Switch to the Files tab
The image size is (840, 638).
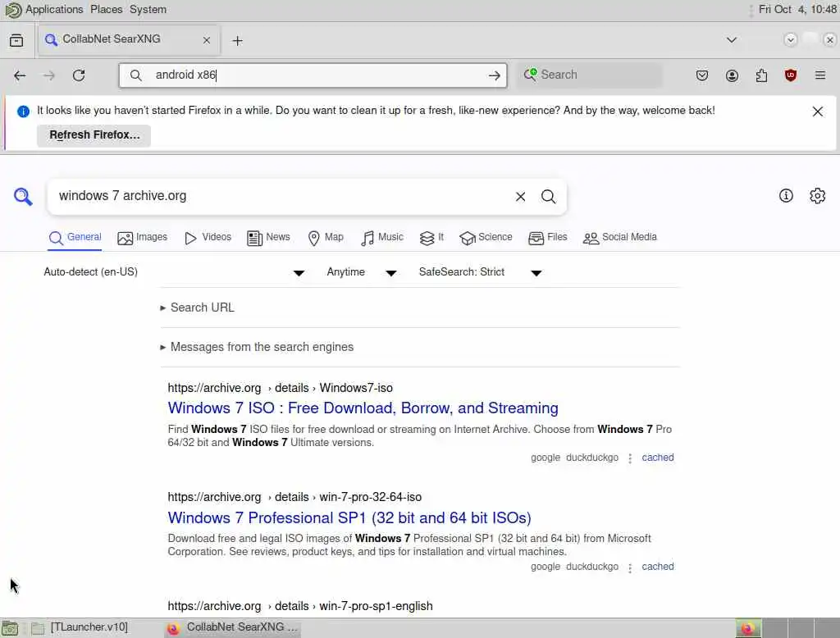pyautogui.click(x=547, y=237)
